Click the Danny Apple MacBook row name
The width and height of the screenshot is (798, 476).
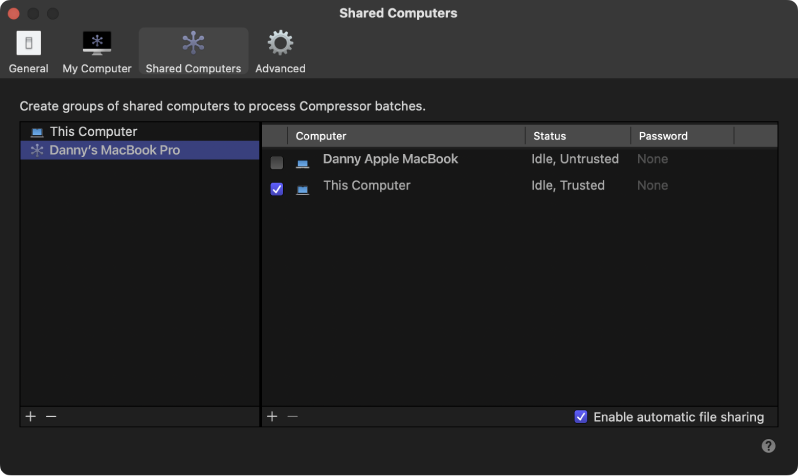point(390,159)
